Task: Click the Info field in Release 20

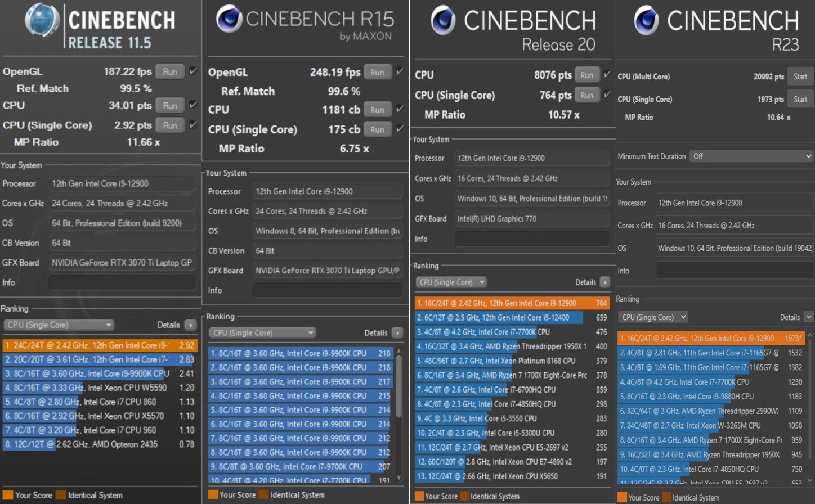Action: 532,239
